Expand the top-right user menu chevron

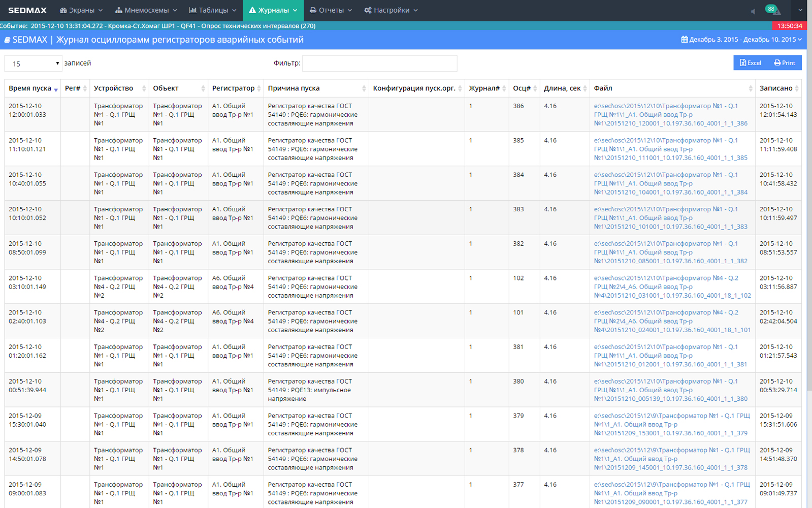pyautogui.click(x=800, y=10)
